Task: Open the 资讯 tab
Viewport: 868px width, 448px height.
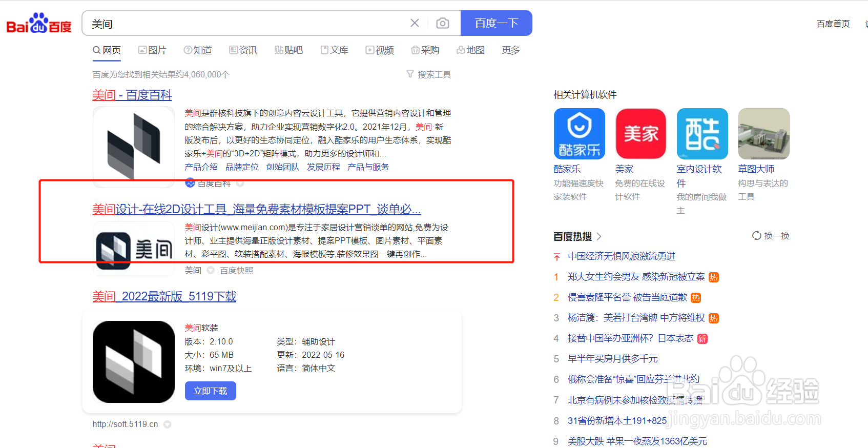Action: click(x=243, y=50)
